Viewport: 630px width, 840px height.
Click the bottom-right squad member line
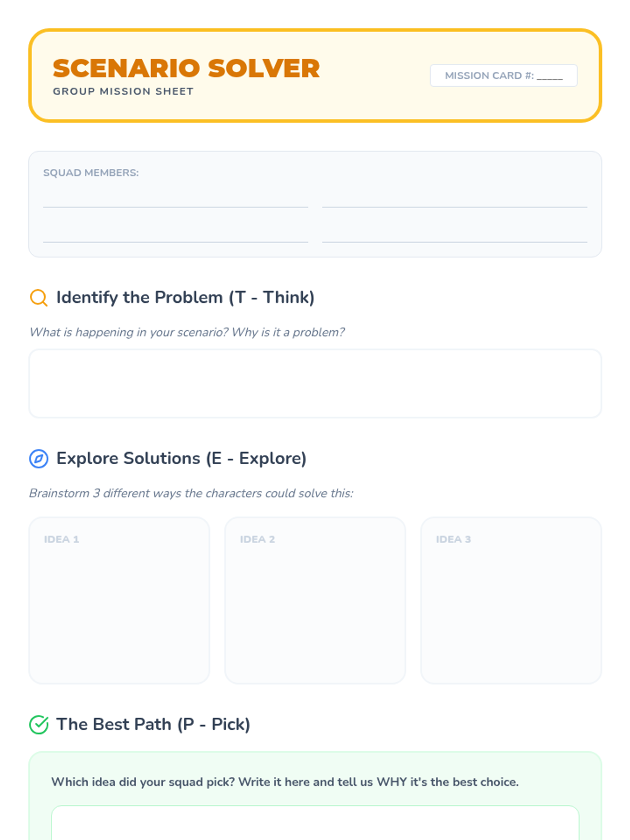[454, 235]
